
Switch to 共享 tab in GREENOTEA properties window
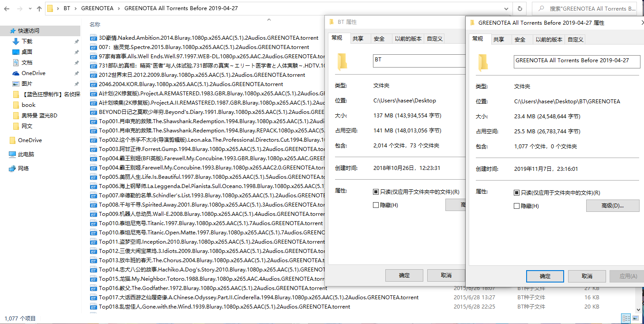coord(499,39)
